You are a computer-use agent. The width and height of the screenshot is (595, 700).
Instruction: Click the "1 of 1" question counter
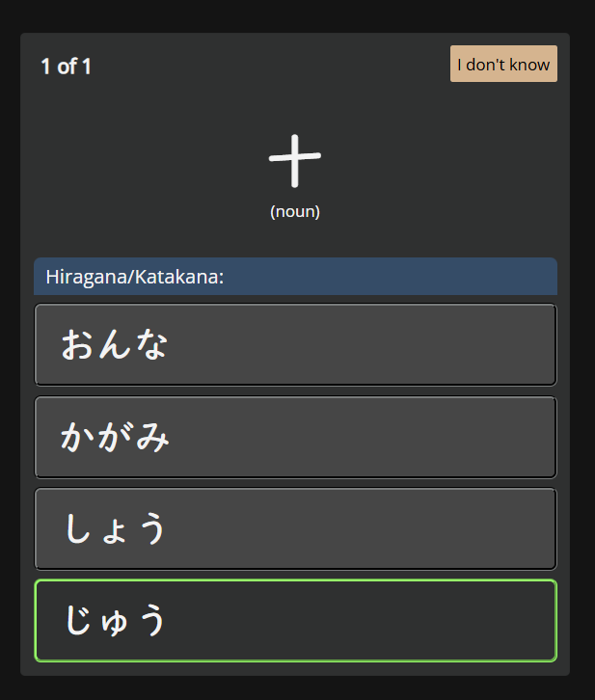pos(66,67)
